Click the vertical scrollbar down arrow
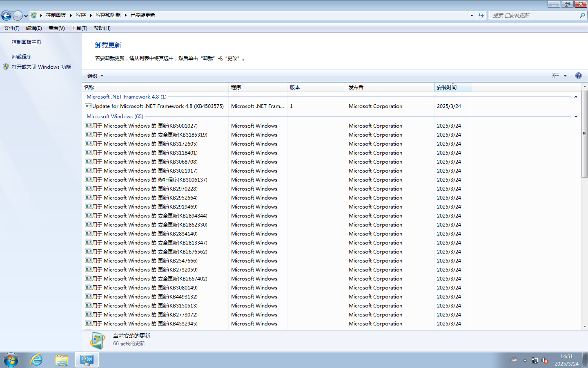 pos(585,326)
